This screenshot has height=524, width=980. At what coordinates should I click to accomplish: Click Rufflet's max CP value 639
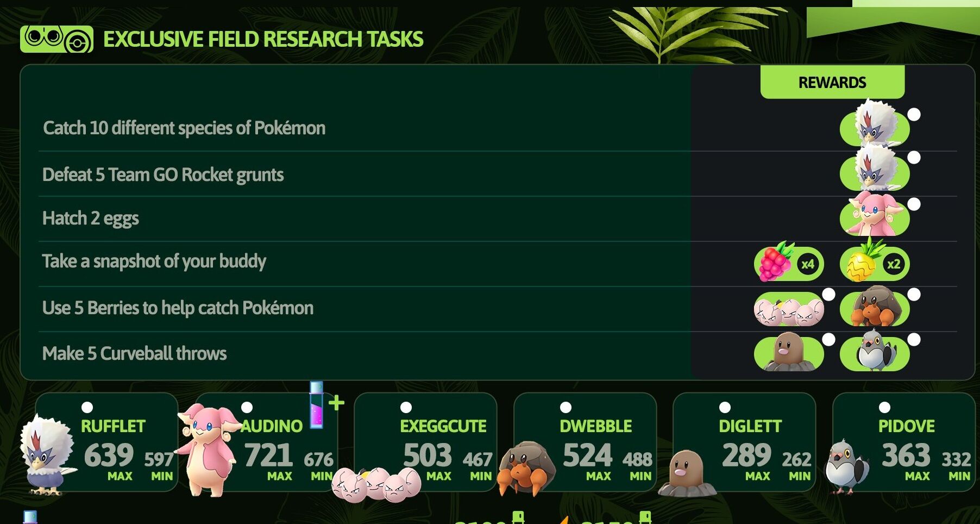(109, 455)
